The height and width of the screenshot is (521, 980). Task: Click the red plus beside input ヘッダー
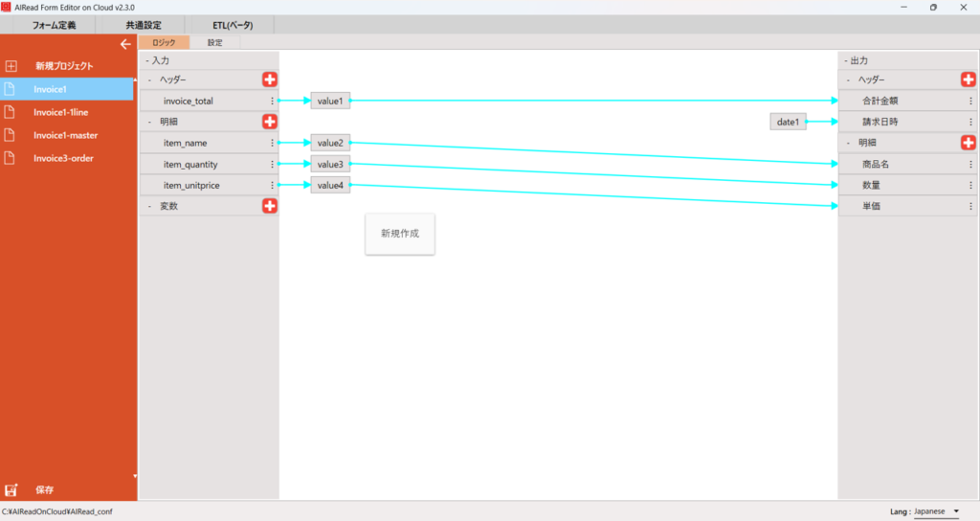tap(270, 79)
